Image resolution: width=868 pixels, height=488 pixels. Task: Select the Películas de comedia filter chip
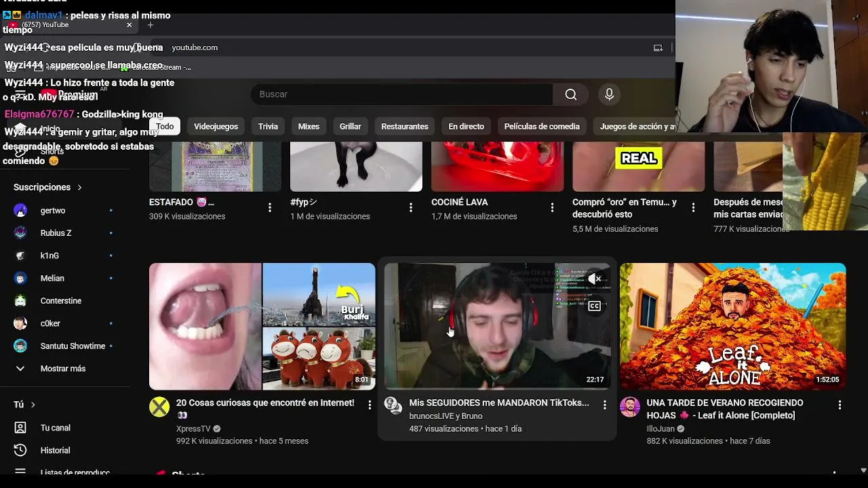tap(542, 126)
